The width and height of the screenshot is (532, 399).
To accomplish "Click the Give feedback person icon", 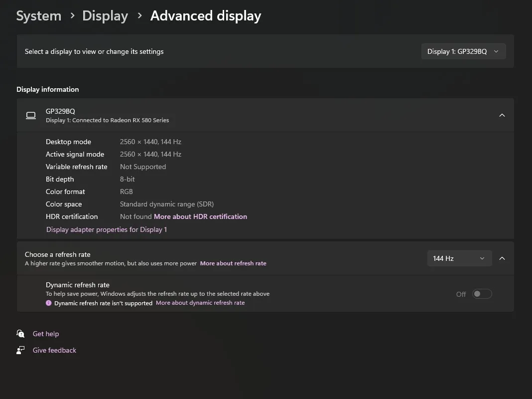I will pyautogui.click(x=20, y=350).
